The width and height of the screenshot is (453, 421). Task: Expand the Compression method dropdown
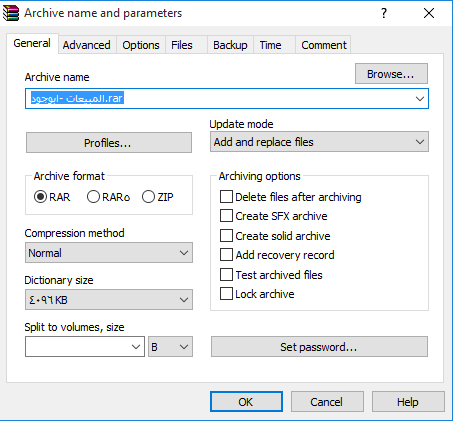coord(109,253)
